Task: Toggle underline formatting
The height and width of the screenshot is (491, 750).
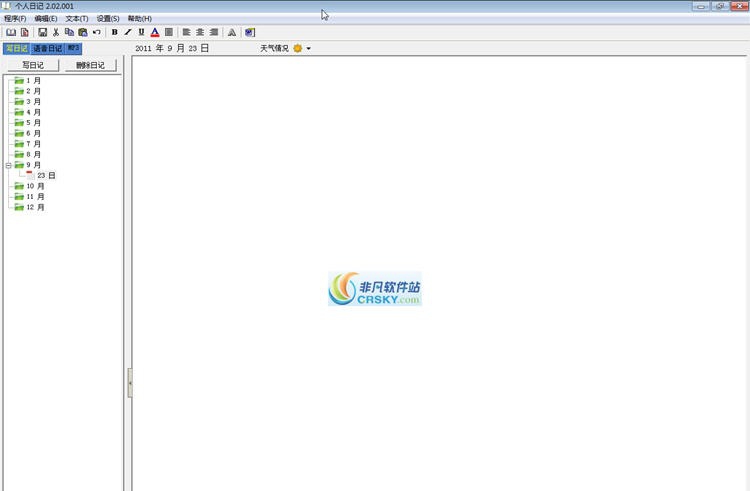Action: [141, 32]
